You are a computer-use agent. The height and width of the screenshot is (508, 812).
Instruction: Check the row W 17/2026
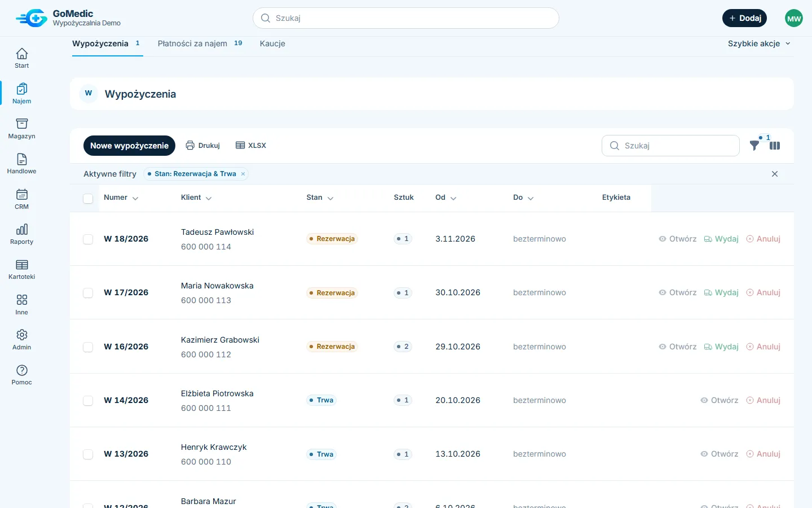(88, 293)
